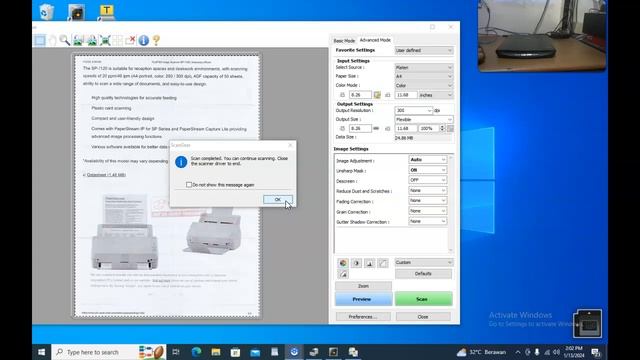Click the green auto-crop arrows toolbar icon
This screenshot has width=640, height=360.
[105, 40]
